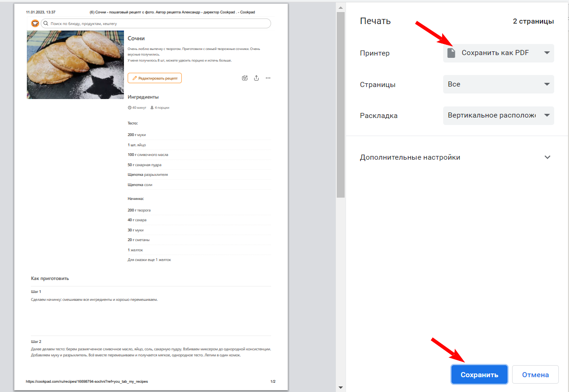This screenshot has height=392, width=569.
Task: Click the Ингредиенты heading
Action: click(143, 97)
